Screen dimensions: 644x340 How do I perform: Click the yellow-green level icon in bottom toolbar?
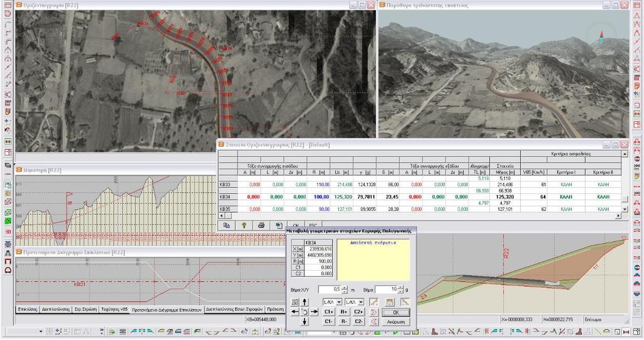click(255, 331)
